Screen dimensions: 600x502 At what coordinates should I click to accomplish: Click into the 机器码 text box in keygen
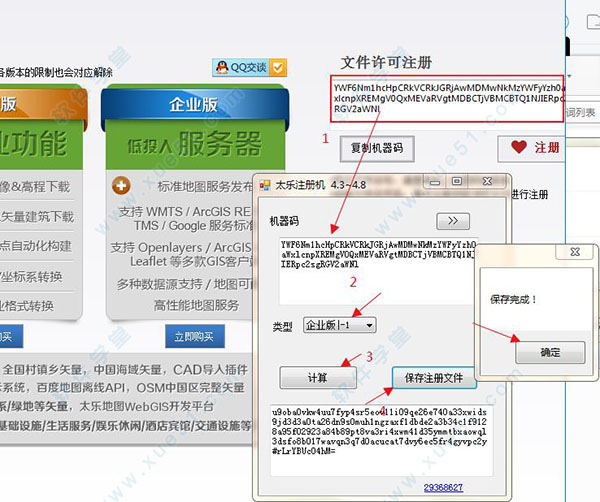coord(379,255)
